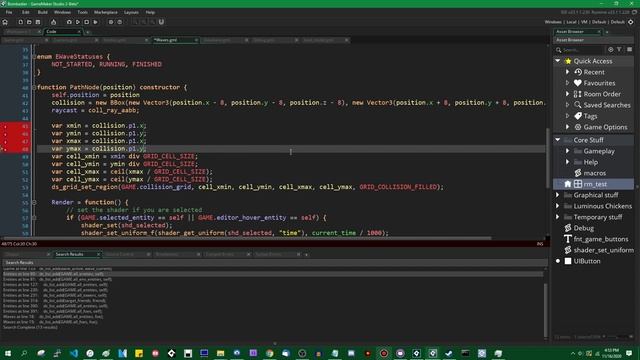Viewport: 640px width, 360px height.
Task: Toggle breakpoint on code line 45
Action: click(x=5, y=126)
